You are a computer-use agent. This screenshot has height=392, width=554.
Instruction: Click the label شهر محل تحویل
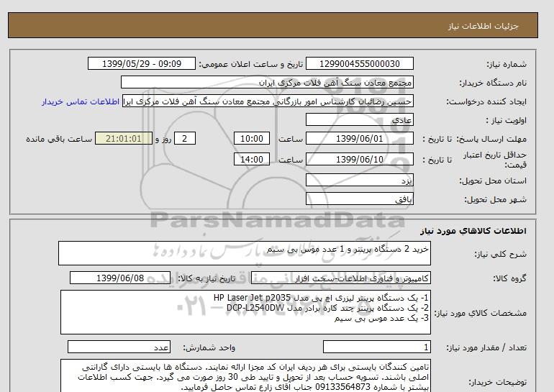coord(495,199)
